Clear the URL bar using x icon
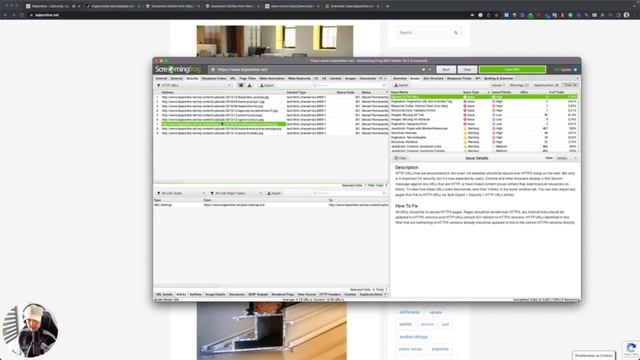This screenshot has width=640, height=360. (423, 70)
